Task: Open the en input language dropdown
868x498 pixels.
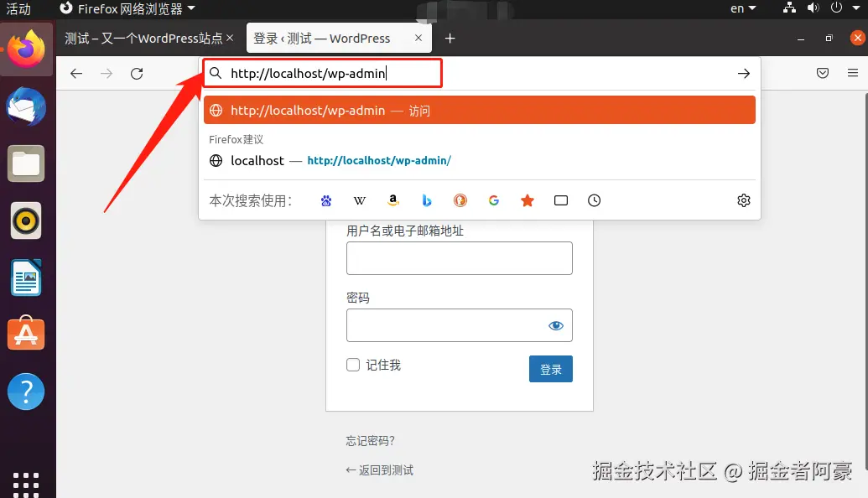Action: pos(743,8)
